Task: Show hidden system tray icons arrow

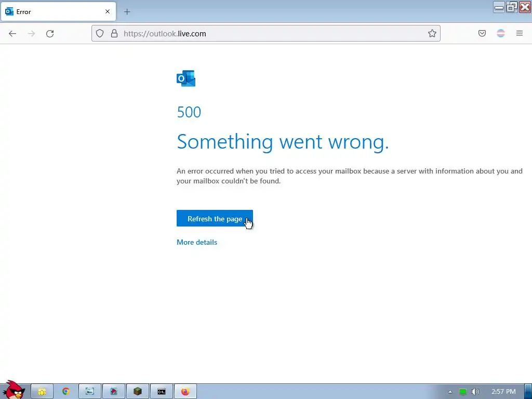Action: click(450, 392)
